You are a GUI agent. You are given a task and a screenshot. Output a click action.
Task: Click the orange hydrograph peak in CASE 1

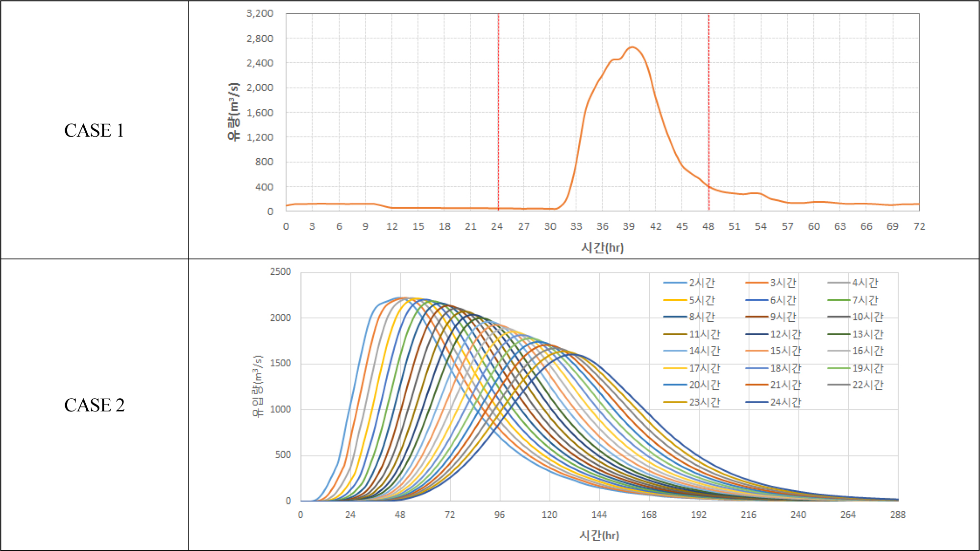pos(632,47)
